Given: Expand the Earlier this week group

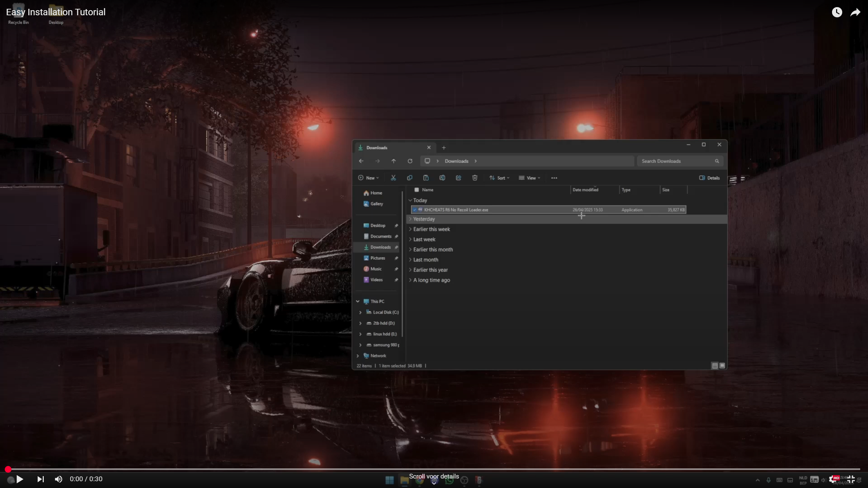Looking at the screenshot, I should (x=410, y=229).
